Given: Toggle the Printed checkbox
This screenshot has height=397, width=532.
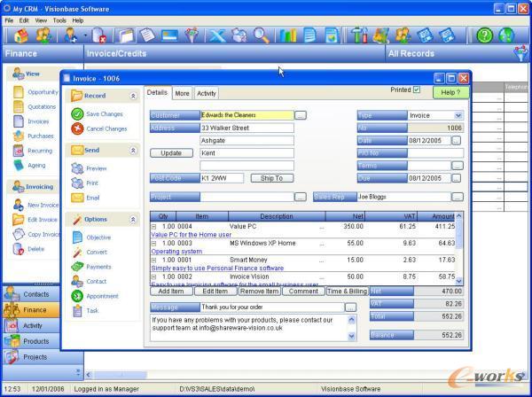Looking at the screenshot, I should (417, 90).
